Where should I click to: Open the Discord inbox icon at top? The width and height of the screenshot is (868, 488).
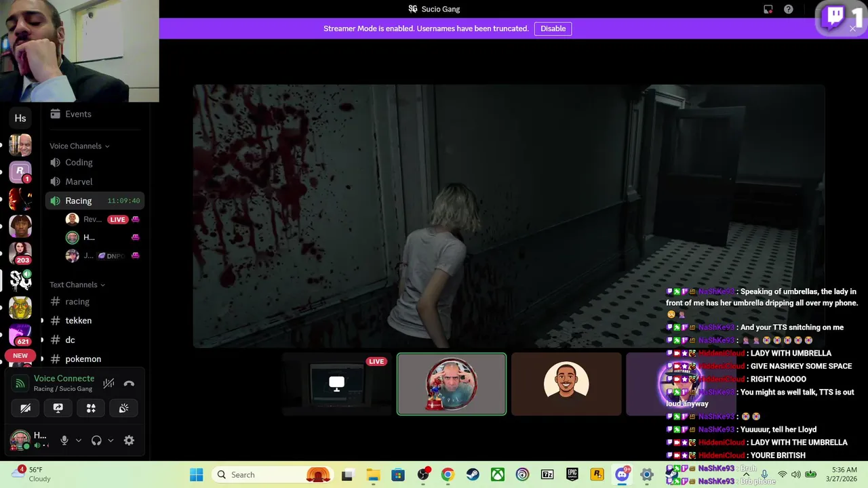768,9
